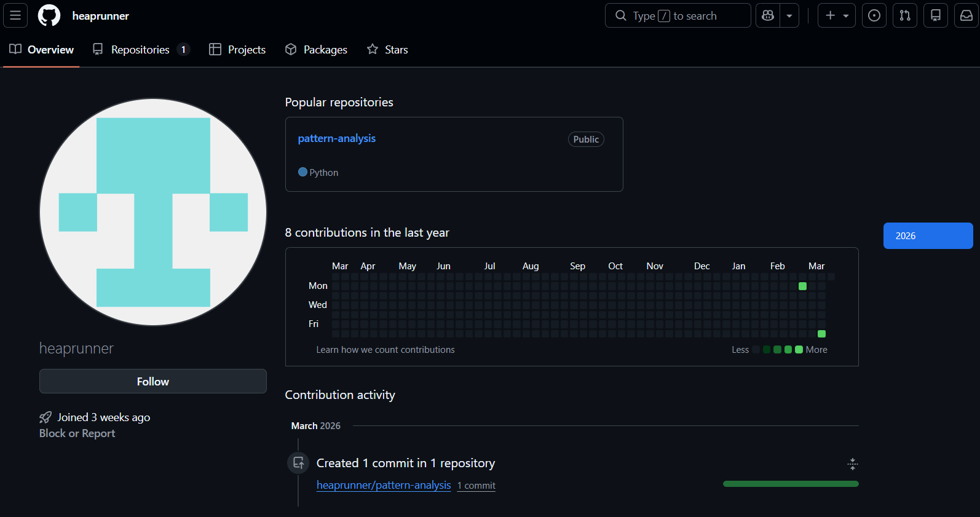Collapse the Created 1 commit activity entry
The width and height of the screenshot is (980, 517).
852,464
